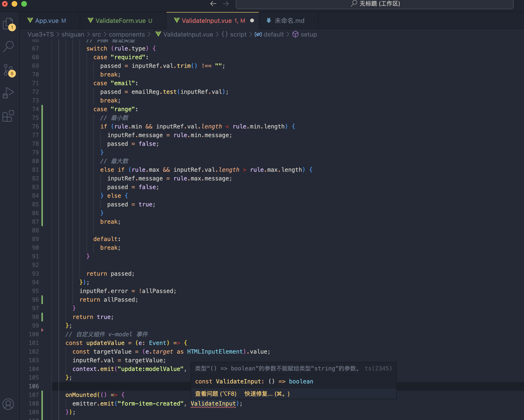Click 'HTMLInputElement' type on line 102
The height and width of the screenshot is (420, 524).
tap(215, 352)
